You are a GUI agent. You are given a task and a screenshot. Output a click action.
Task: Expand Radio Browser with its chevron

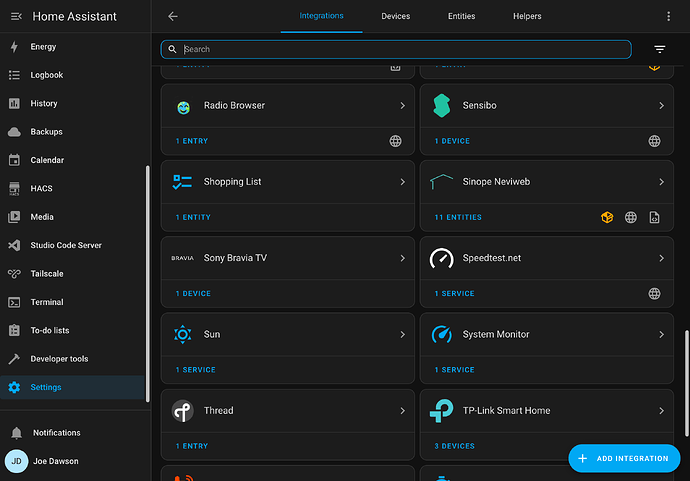click(x=402, y=106)
